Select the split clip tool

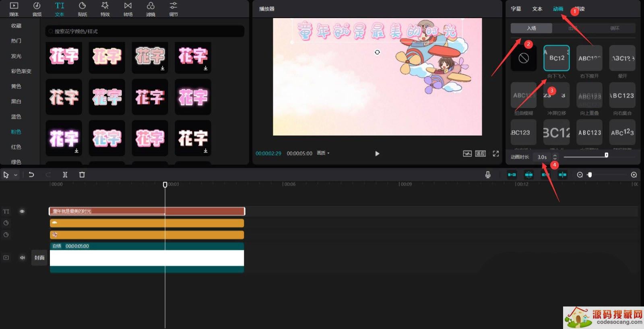[x=65, y=175]
